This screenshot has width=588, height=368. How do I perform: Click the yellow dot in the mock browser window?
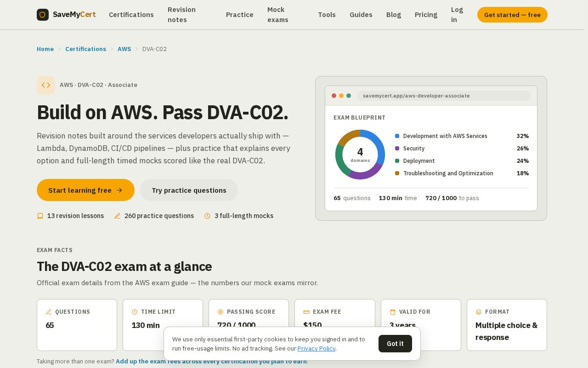(341, 96)
